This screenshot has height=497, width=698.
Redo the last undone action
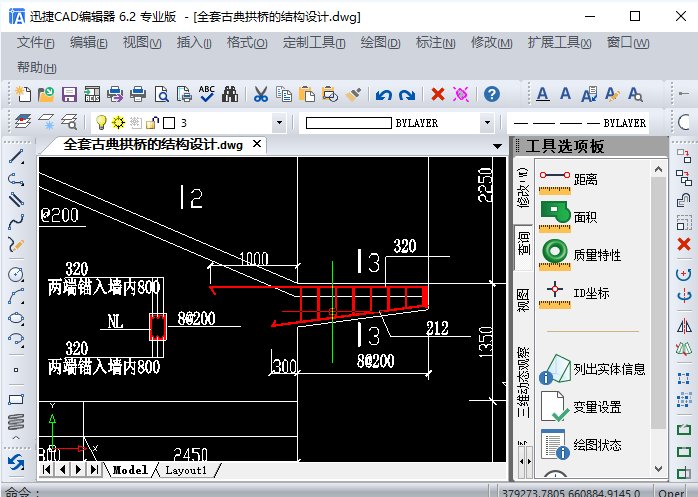(x=407, y=94)
